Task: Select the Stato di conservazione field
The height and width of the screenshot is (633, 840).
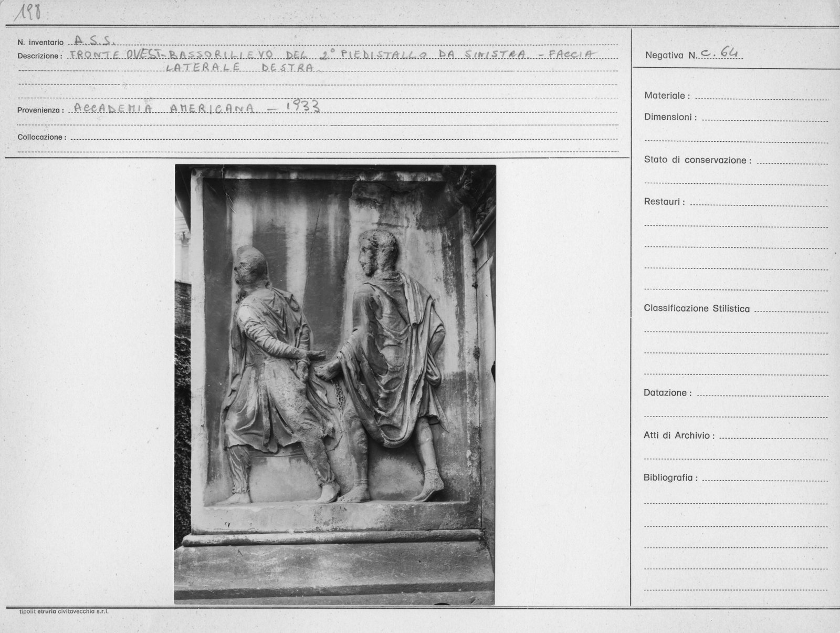Action: coord(792,161)
